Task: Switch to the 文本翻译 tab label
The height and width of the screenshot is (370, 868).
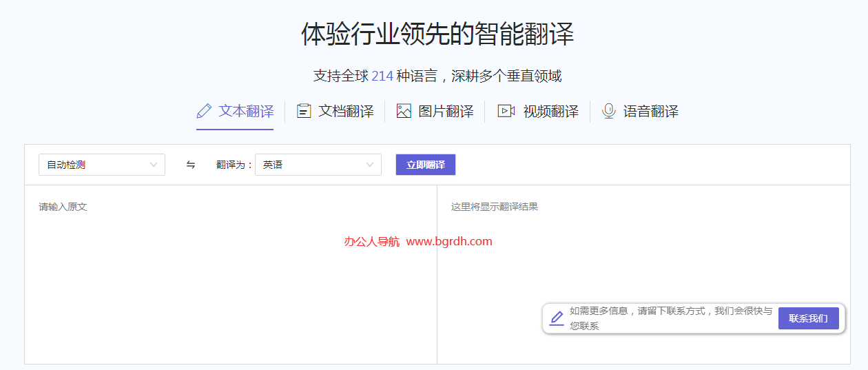Action: 246,111
